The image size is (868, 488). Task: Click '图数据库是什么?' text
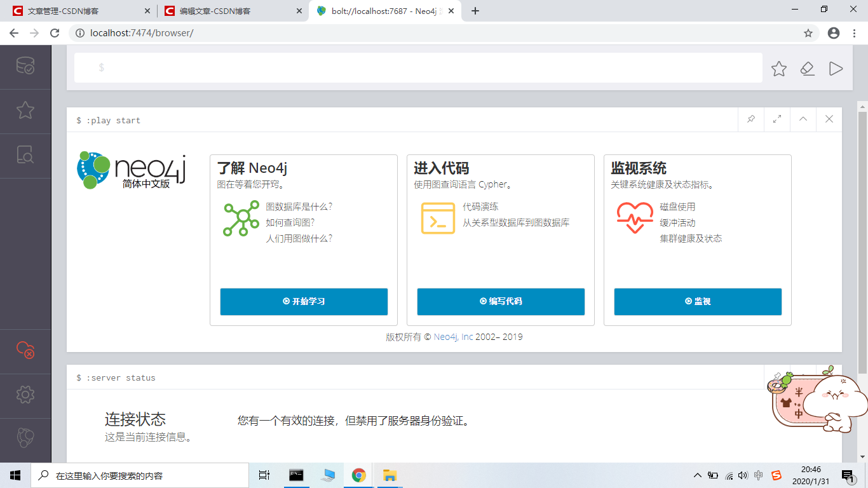[299, 207]
